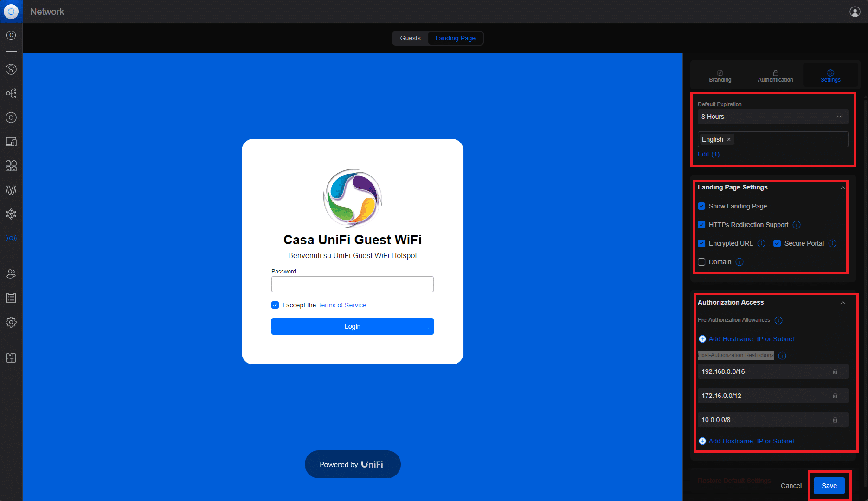This screenshot has height=501, width=868.
Task: Show info for Post-Authorization Restrictions
Action: click(x=782, y=356)
